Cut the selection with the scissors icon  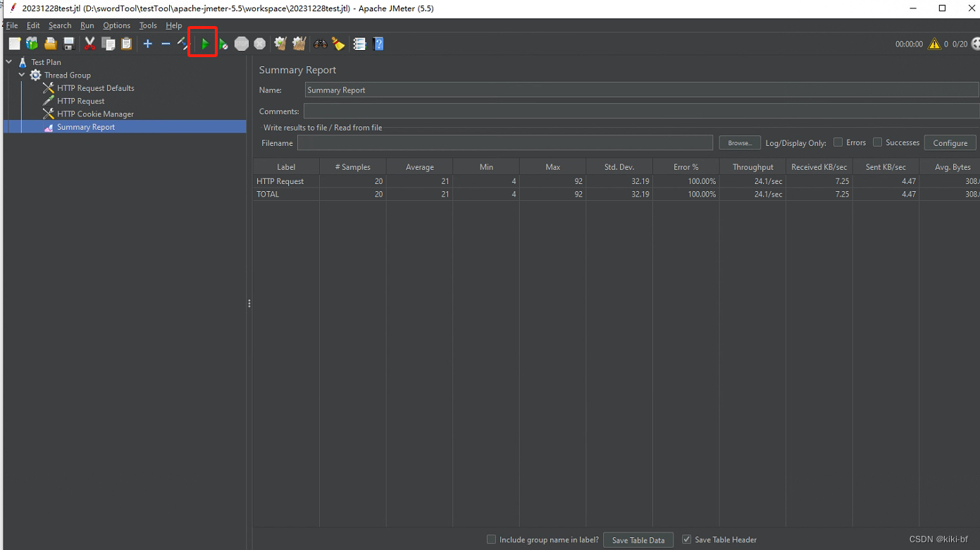tap(89, 44)
